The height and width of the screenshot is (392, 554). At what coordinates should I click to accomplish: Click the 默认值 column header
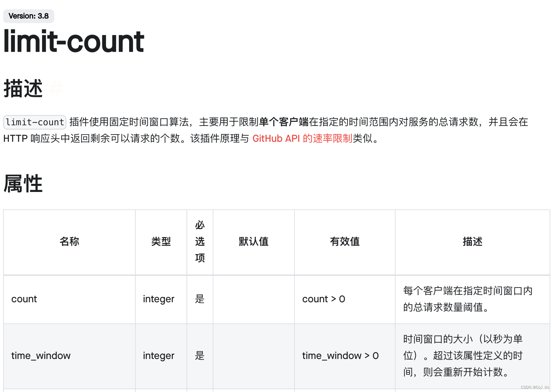(x=254, y=241)
